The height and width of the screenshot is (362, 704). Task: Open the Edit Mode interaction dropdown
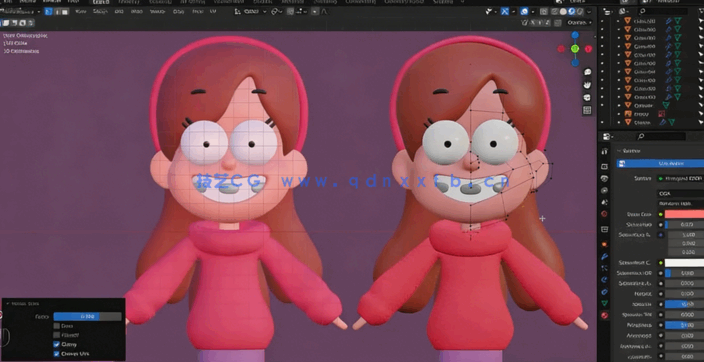click(20, 11)
